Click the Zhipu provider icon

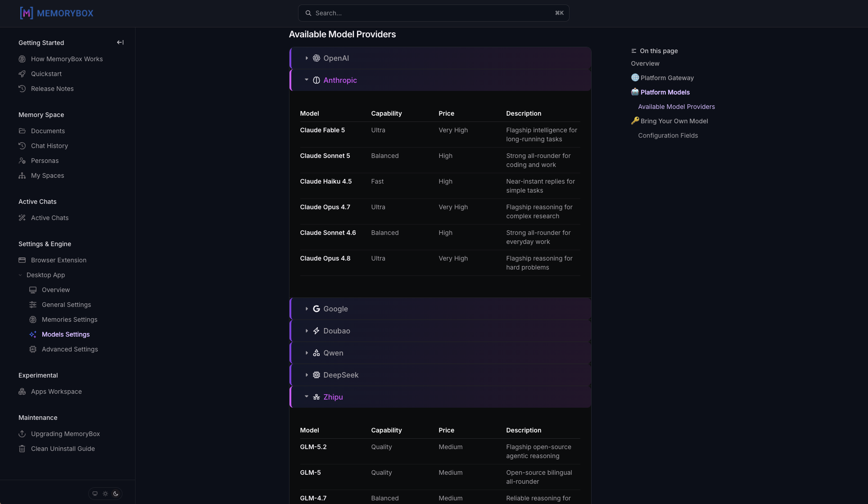coord(316,397)
